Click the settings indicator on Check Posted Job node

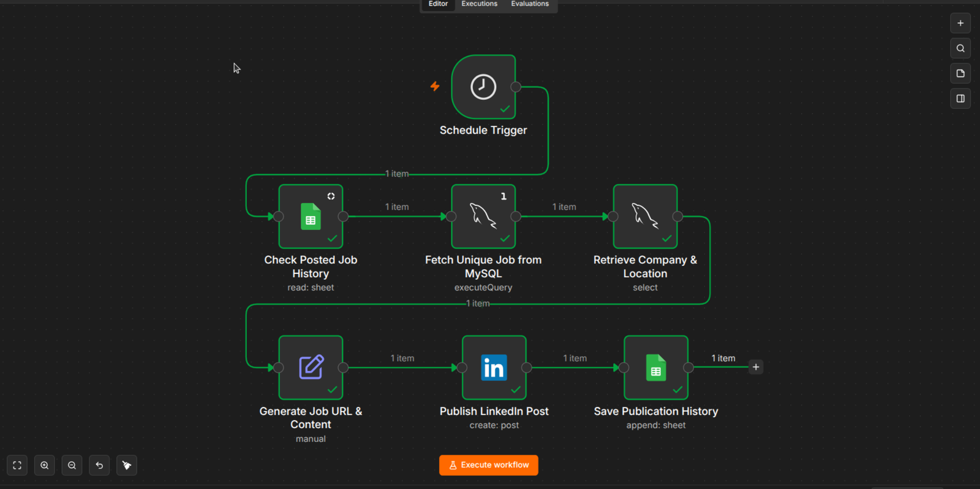click(331, 196)
